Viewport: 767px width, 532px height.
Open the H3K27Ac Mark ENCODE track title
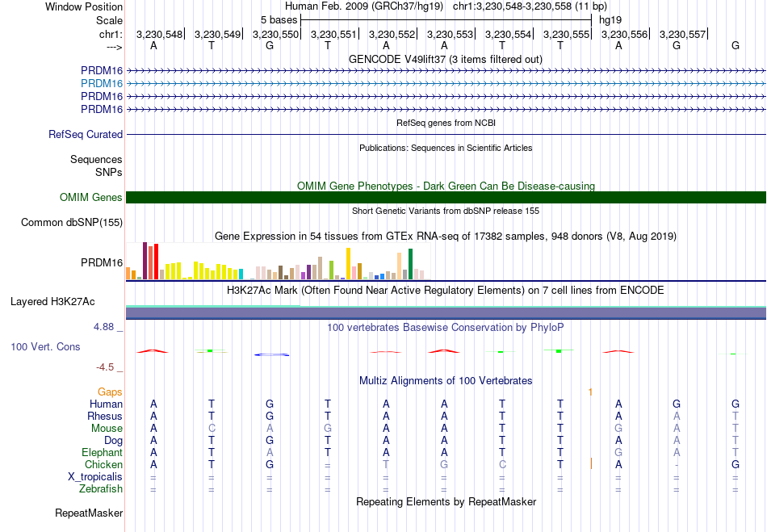tap(446, 290)
